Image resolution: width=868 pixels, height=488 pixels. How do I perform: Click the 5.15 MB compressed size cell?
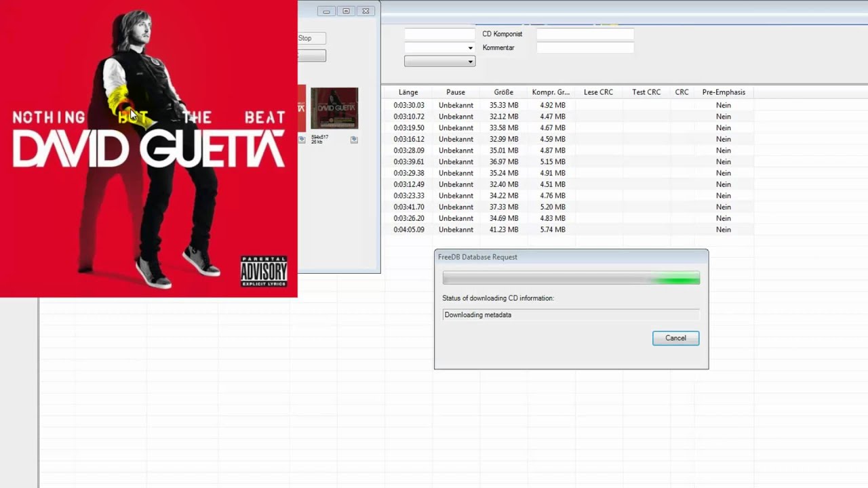point(553,162)
